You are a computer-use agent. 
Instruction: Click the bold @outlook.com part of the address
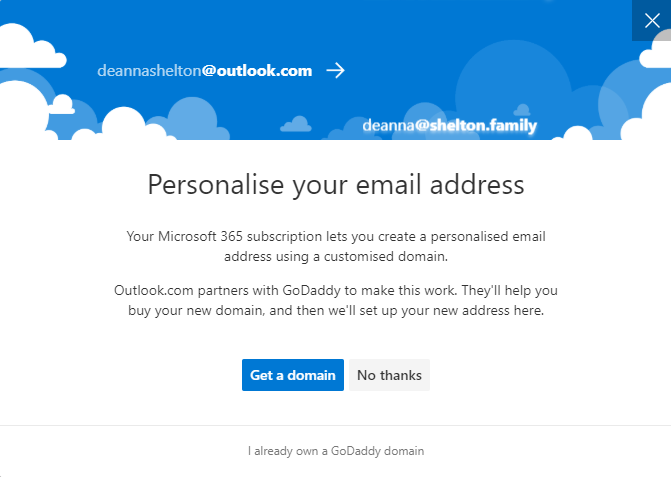point(257,71)
